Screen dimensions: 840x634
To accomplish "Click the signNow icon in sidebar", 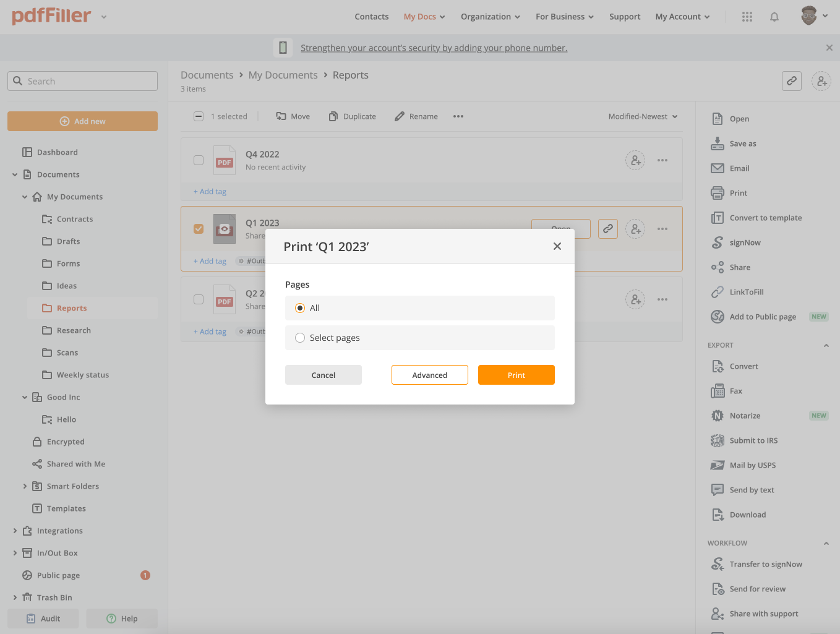I will (x=718, y=242).
